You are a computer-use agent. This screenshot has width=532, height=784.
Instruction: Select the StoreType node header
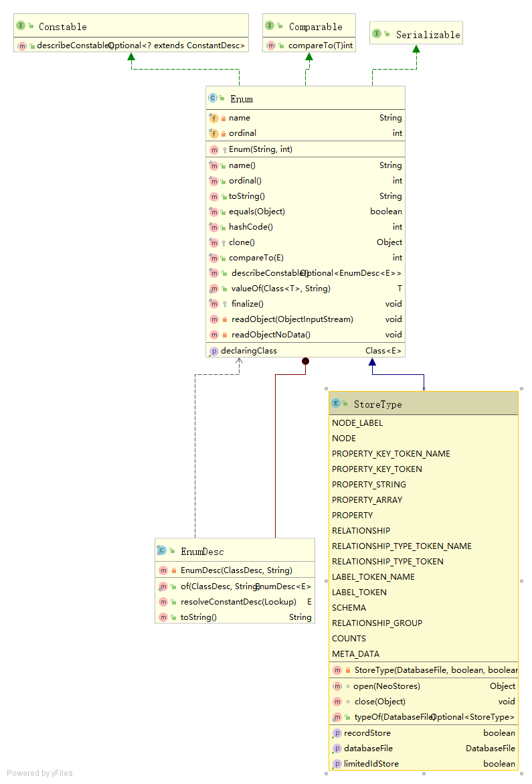coord(424,404)
